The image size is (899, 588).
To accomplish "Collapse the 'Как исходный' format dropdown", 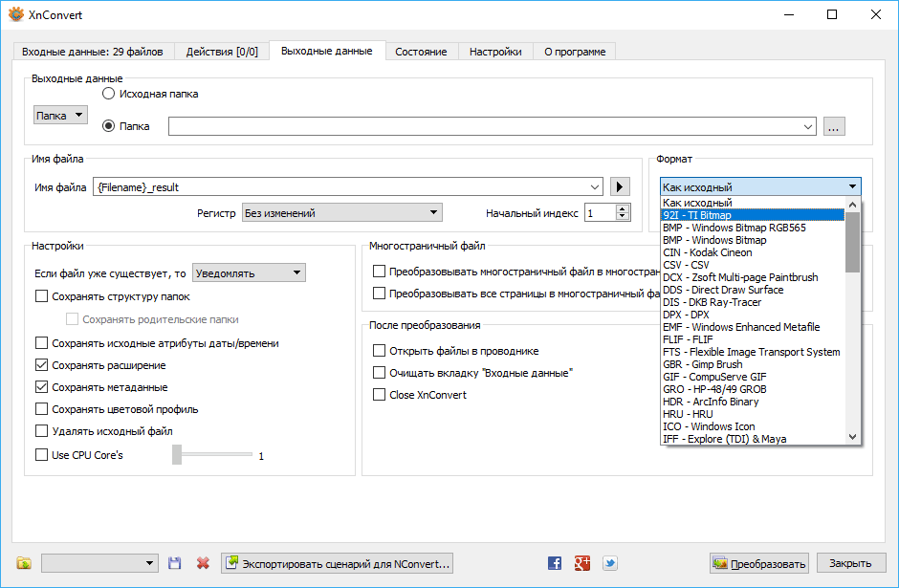I will [x=760, y=186].
